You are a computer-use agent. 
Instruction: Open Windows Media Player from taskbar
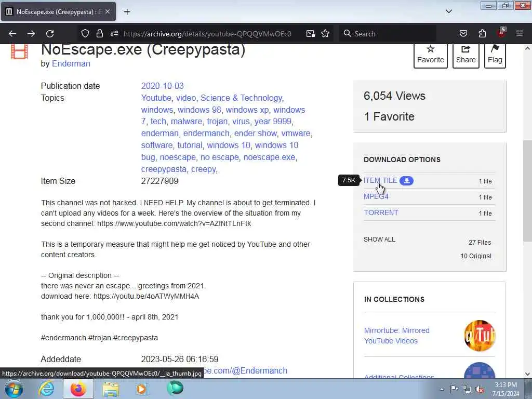click(142, 389)
